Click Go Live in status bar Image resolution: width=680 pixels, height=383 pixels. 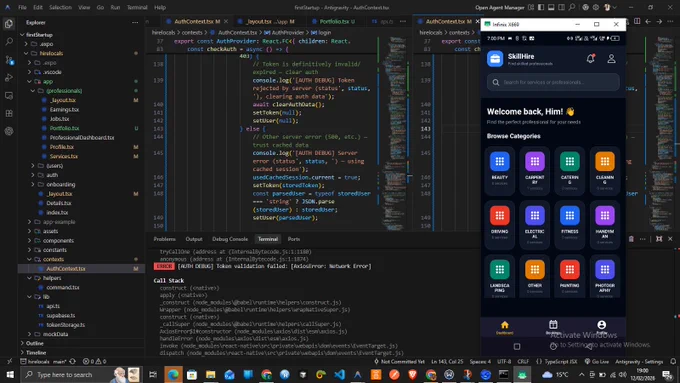coord(596,361)
